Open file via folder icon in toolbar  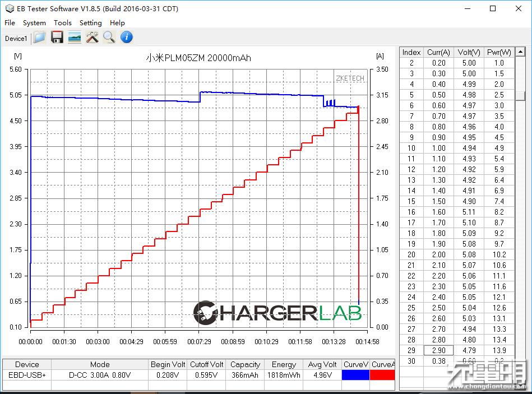[x=40, y=38]
